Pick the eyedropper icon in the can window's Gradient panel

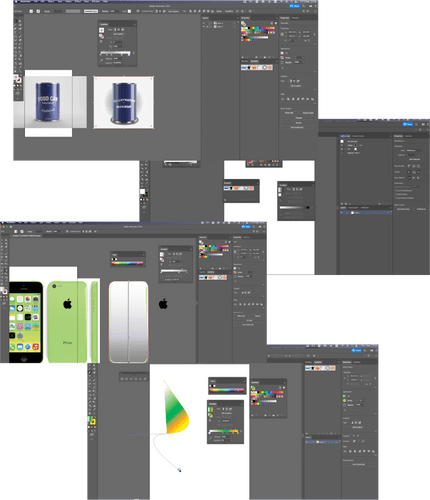pos(102,60)
